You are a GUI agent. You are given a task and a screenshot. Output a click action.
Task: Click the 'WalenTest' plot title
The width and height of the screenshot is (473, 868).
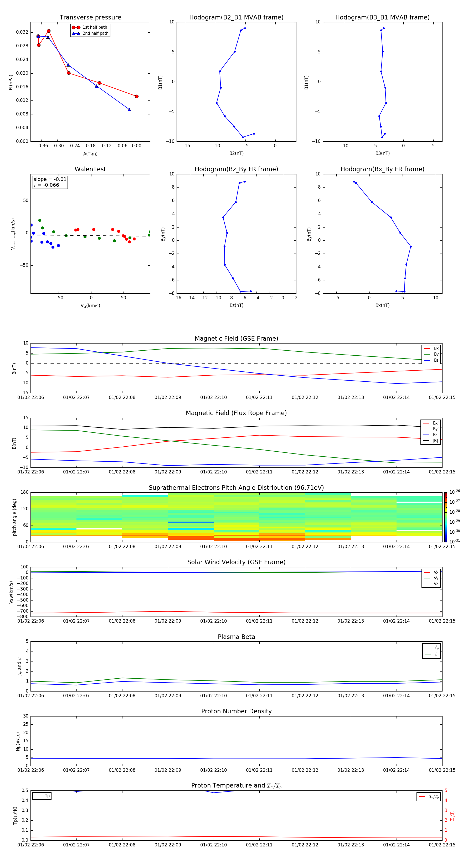coord(90,169)
